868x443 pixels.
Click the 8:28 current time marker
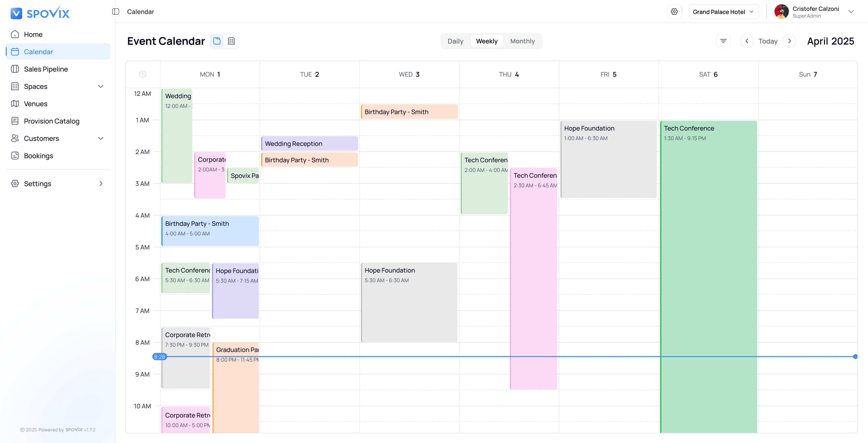tap(159, 357)
